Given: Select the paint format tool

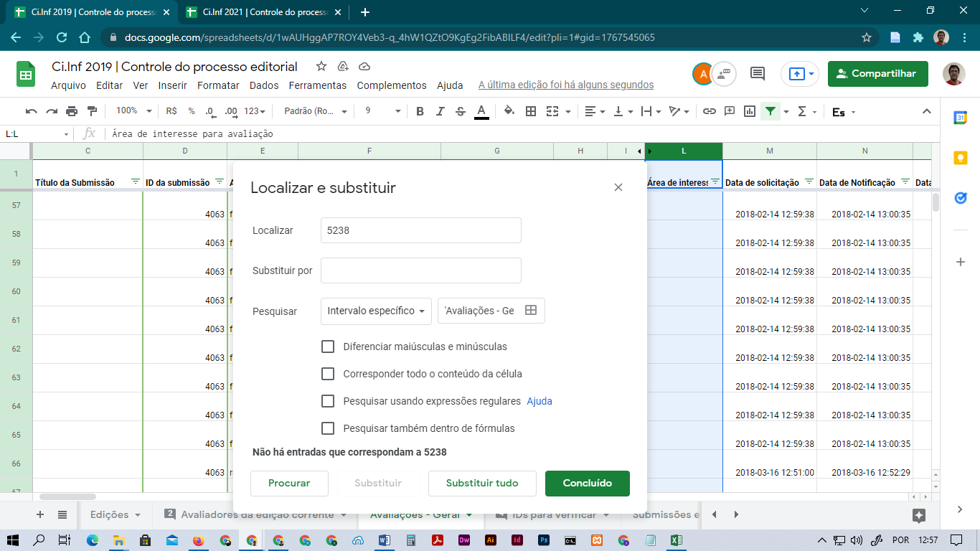Looking at the screenshot, I should [x=92, y=111].
